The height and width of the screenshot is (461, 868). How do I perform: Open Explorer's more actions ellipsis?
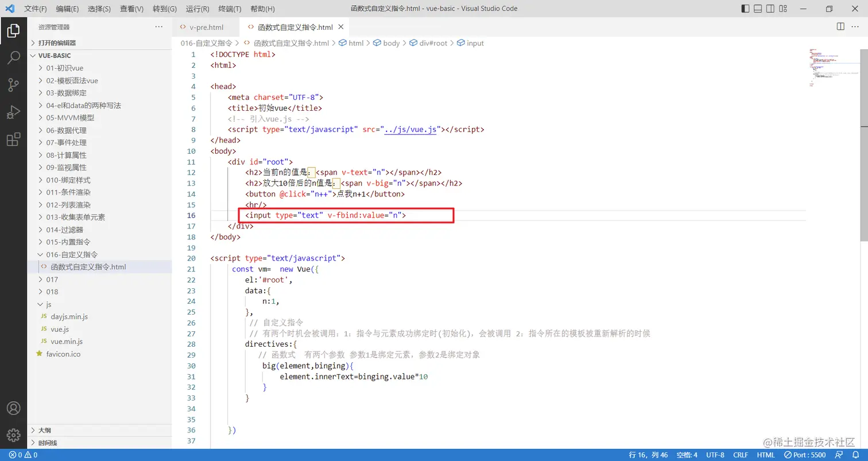coord(159,27)
